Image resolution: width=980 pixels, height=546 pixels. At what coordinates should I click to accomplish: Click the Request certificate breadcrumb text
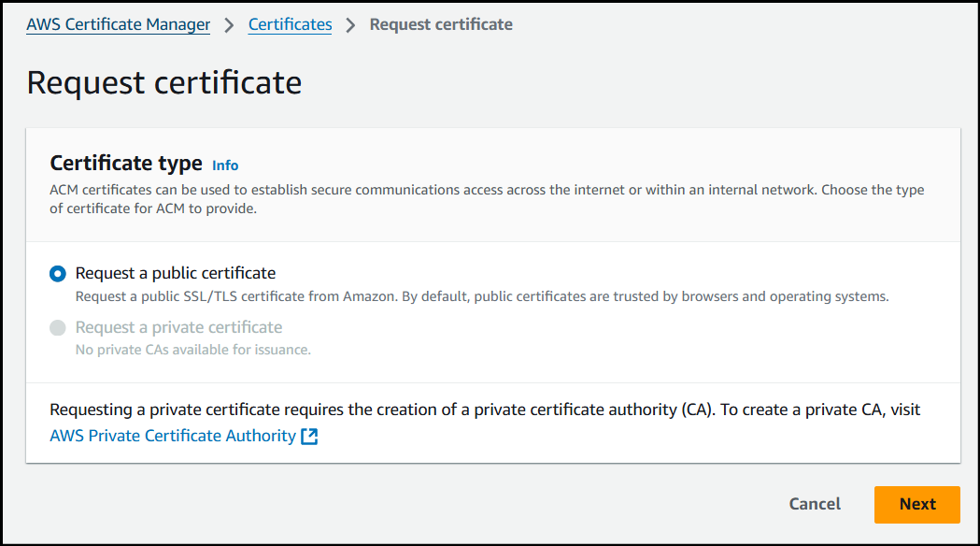tap(441, 25)
